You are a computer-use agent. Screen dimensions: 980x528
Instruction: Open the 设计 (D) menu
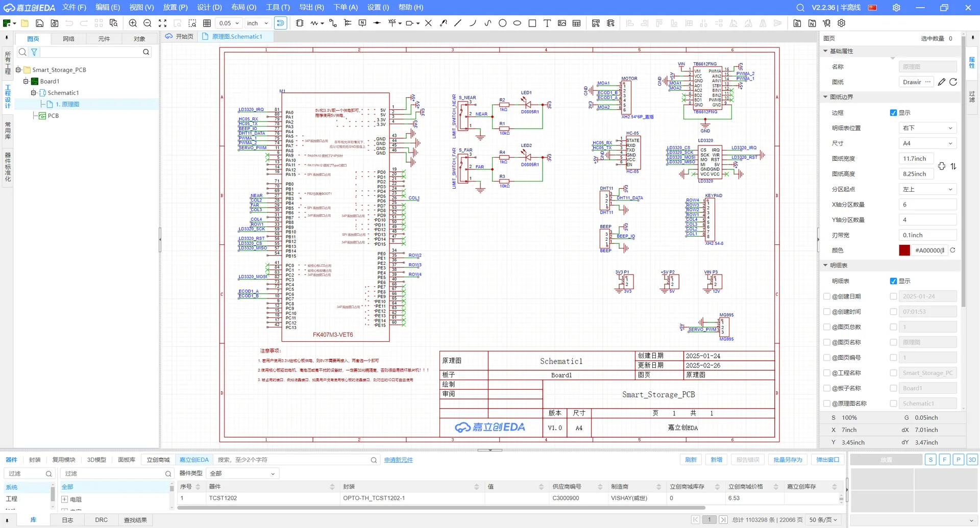pos(208,7)
